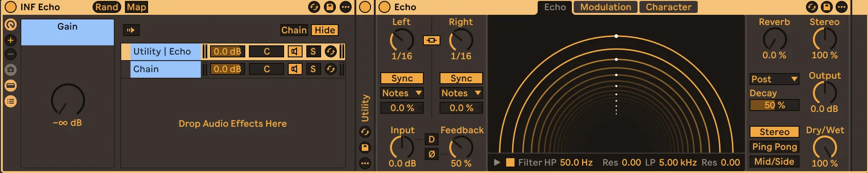Toggle the Ø feedback invert button

432,154
